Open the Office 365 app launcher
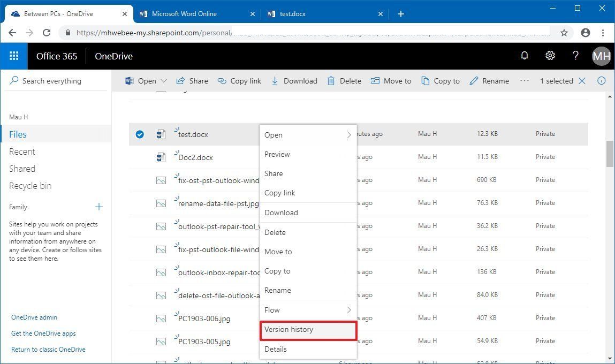 pos(14,56)
